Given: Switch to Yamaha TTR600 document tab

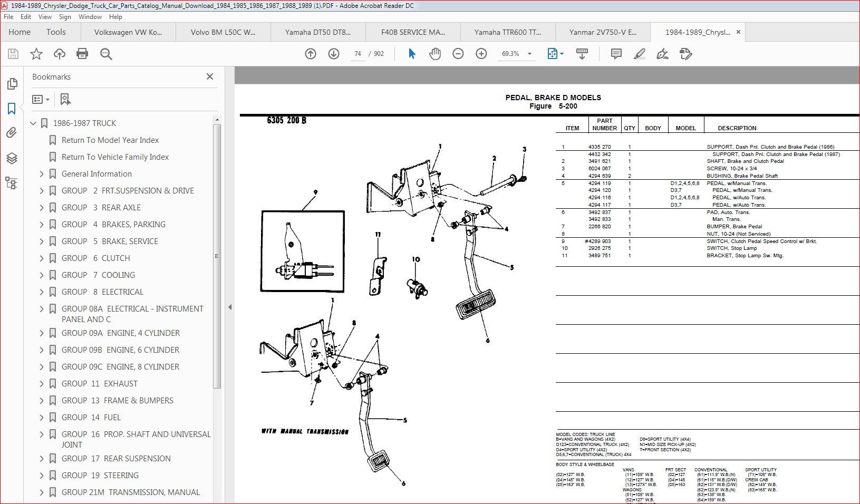Looking at the screenshot, I should tap(508, 32).
